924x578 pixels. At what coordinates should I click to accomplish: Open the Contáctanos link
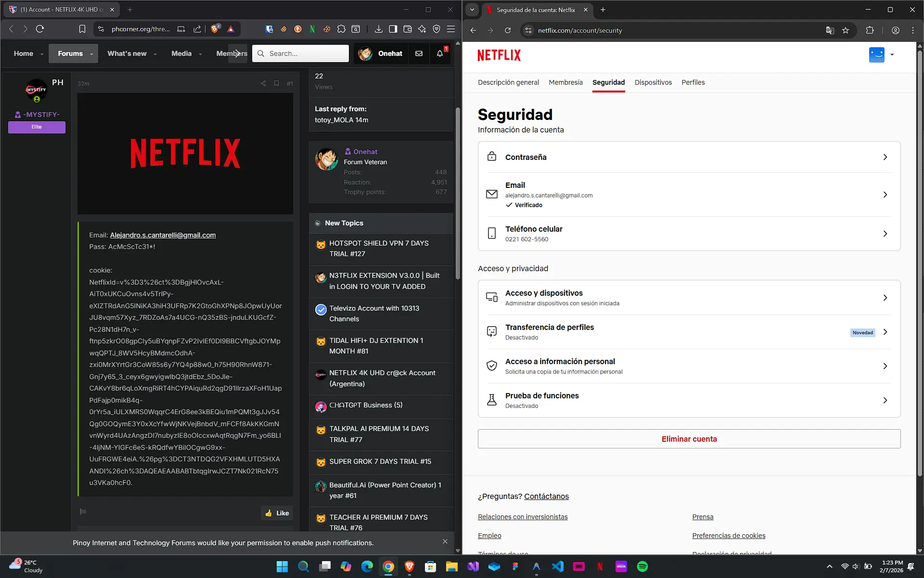tap(546, 496)
